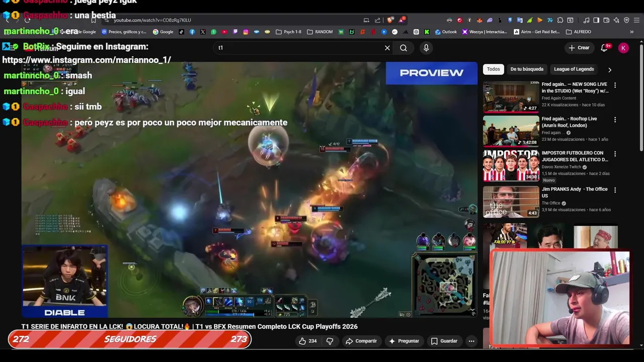Open the Twitch bookmark icon
The height and width of the screenshot is (362, 644).
click(235, 32)
